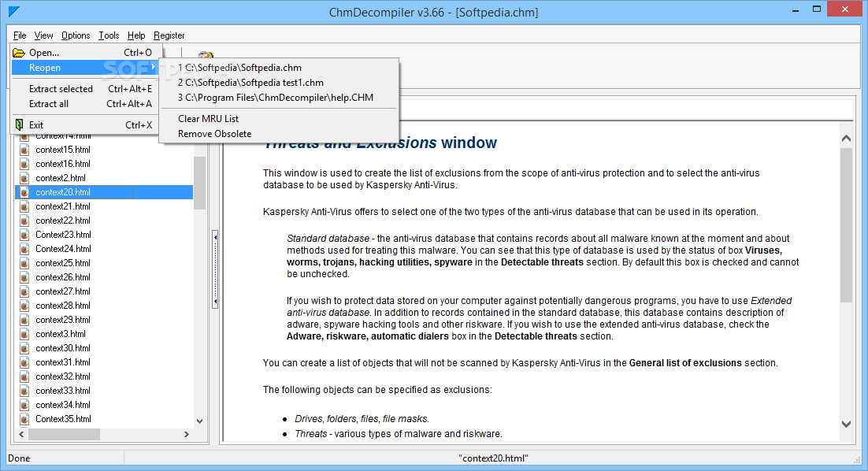
Task: Select context15.html in the file list
Action: click(x=62, y=150)
